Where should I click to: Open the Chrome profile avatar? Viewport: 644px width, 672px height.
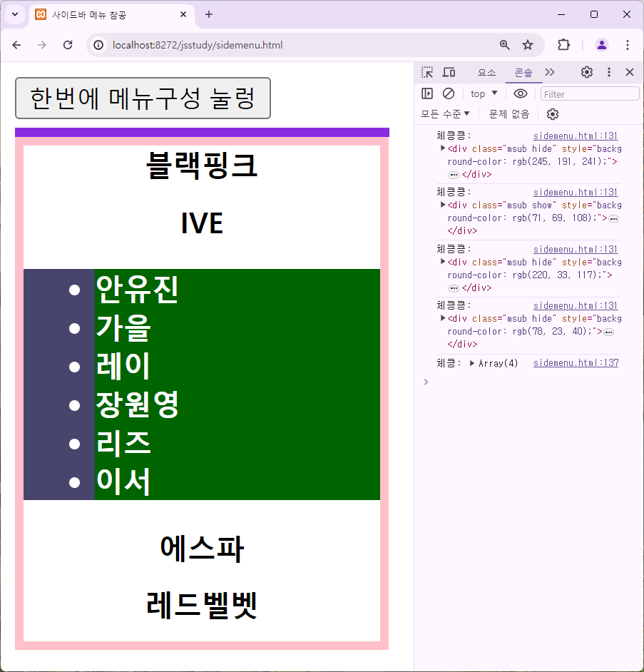coord(602,45)
